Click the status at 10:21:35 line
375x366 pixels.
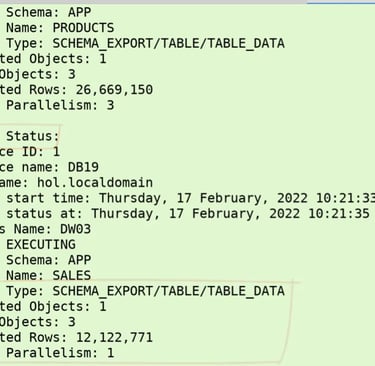coord(188,214)
